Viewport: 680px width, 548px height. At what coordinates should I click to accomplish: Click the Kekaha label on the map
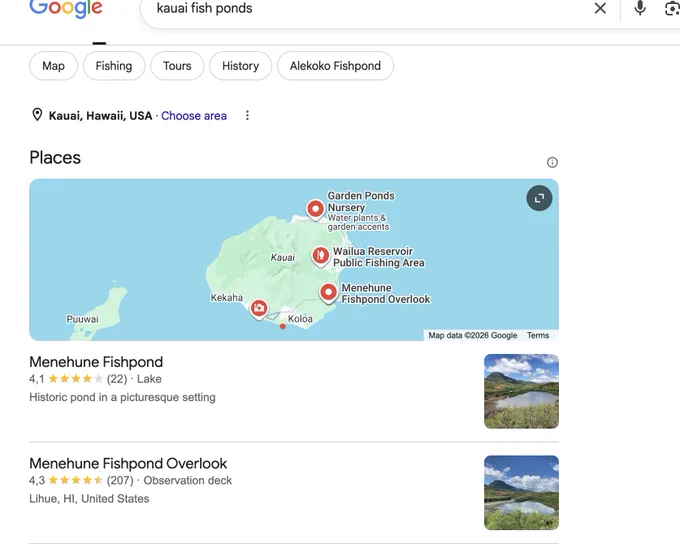[x=227, y=297]
